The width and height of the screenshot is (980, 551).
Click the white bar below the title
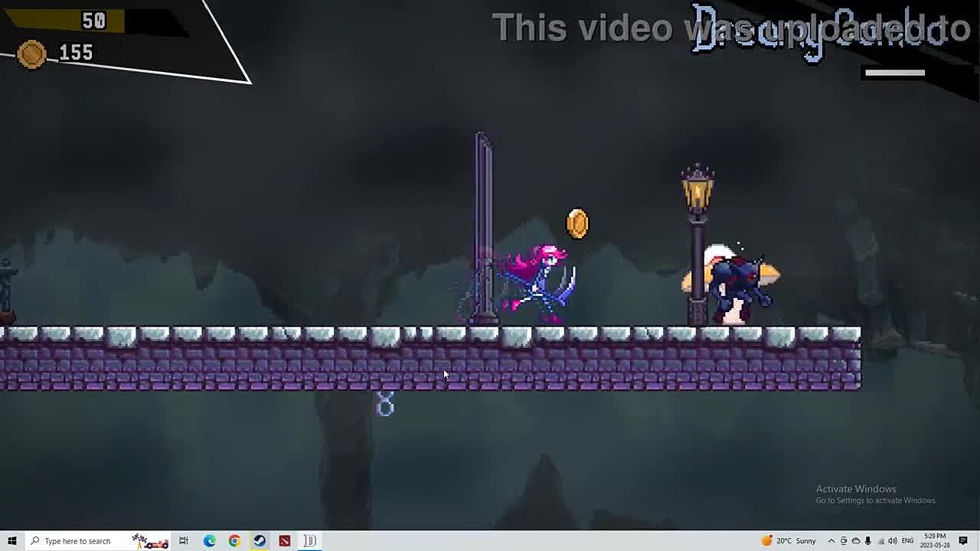point(894,73)
